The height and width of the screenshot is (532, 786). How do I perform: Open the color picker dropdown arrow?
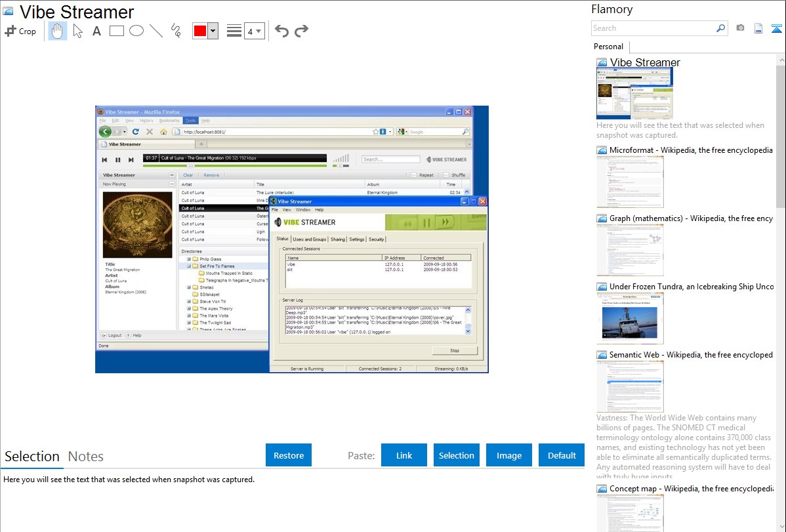[213, 31]
